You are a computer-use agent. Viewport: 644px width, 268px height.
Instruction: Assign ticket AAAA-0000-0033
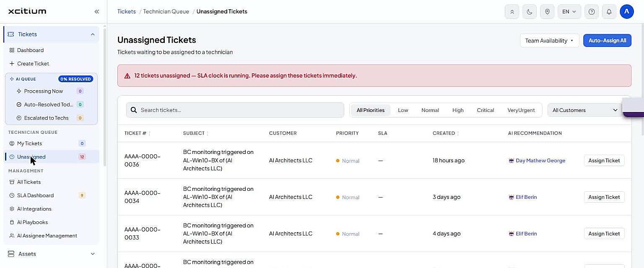point(604,234)
